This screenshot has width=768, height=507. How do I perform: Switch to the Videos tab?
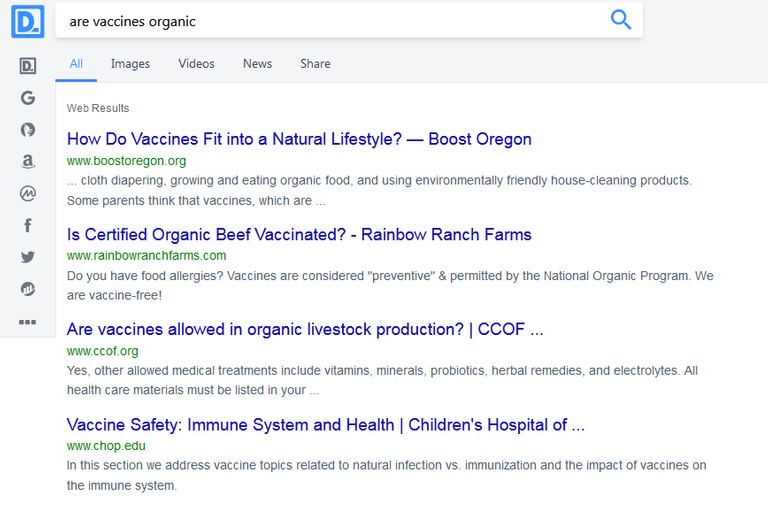click(196, 64)
